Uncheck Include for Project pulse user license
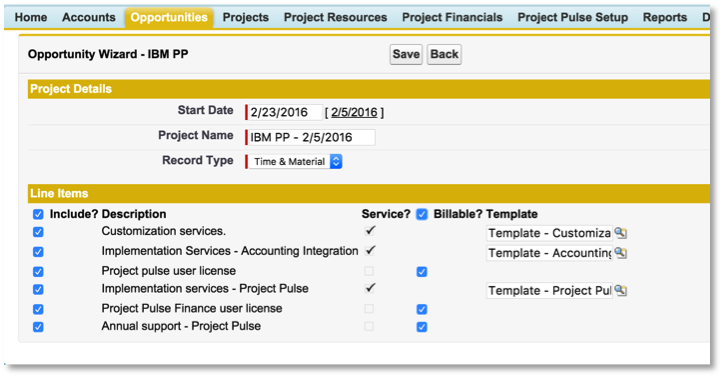Image resolution: width=724 pixels, height=378 pixels. [38, 271]
